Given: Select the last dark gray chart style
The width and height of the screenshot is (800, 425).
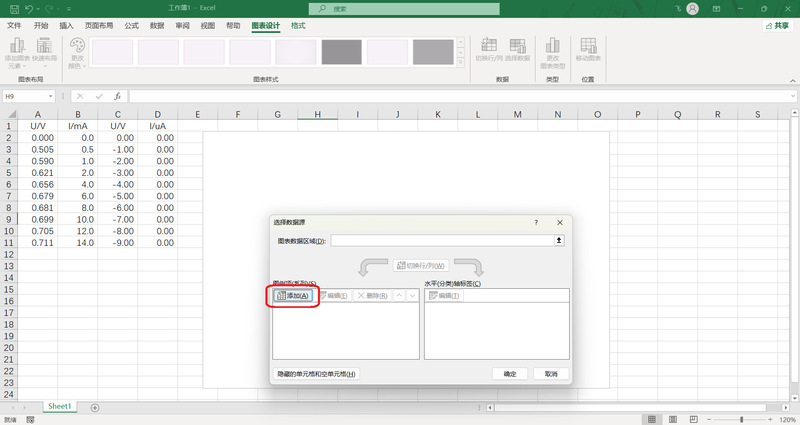Looking at the screenshot, I should [x=433, y=52].
